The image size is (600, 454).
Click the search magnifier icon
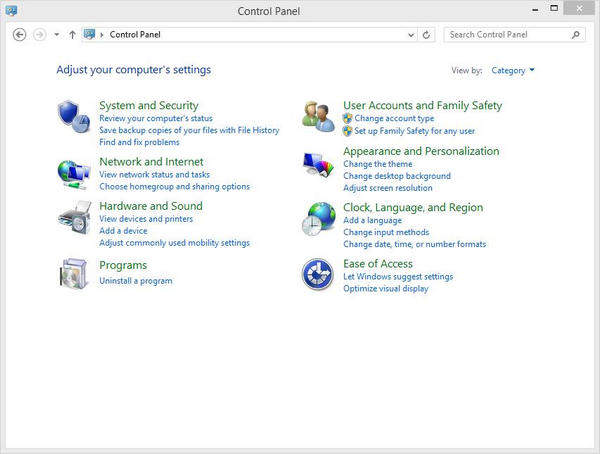pos(576,35)
